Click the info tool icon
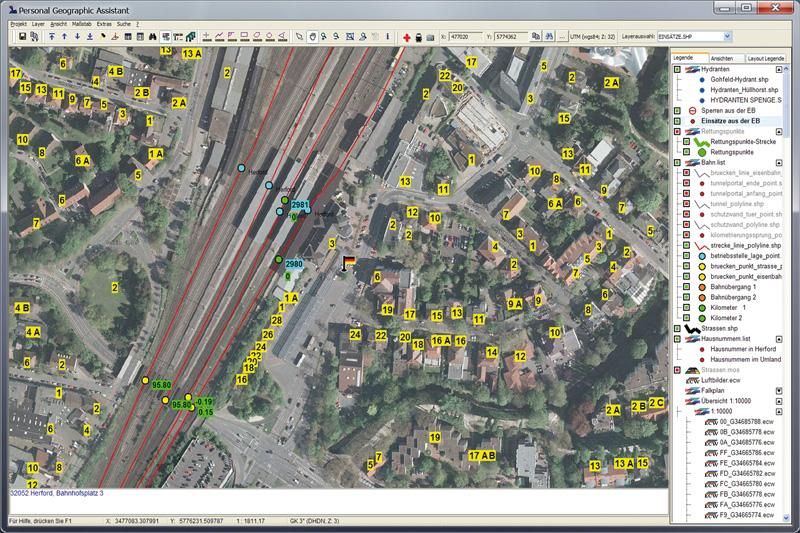 pyautogui.click(x=387, y=36)
